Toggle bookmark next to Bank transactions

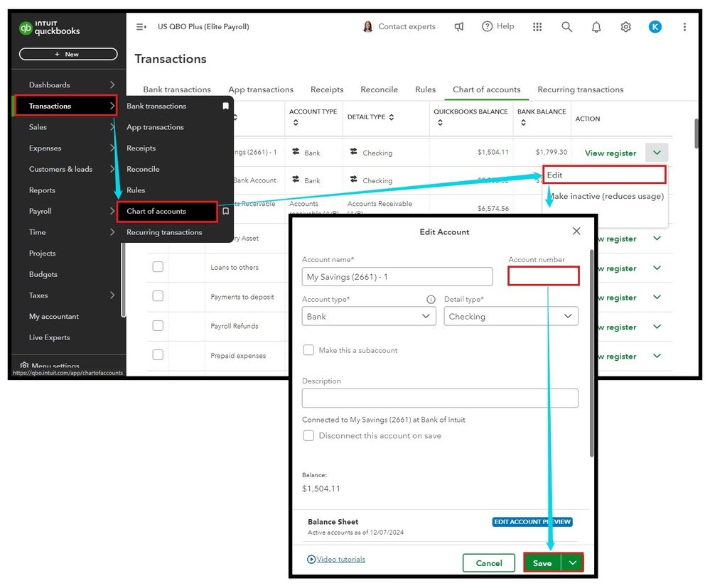click(x=225, y=106)
